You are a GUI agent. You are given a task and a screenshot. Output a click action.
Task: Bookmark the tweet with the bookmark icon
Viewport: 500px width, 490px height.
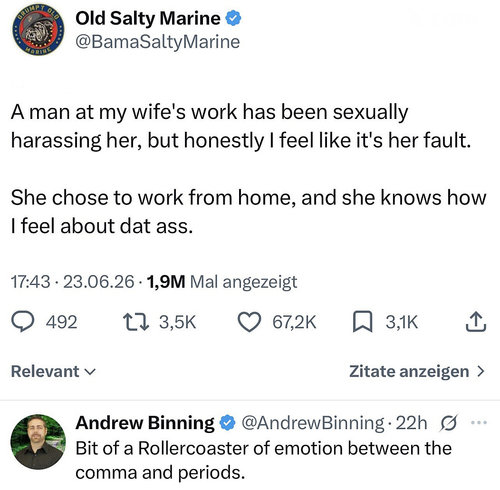363,322
